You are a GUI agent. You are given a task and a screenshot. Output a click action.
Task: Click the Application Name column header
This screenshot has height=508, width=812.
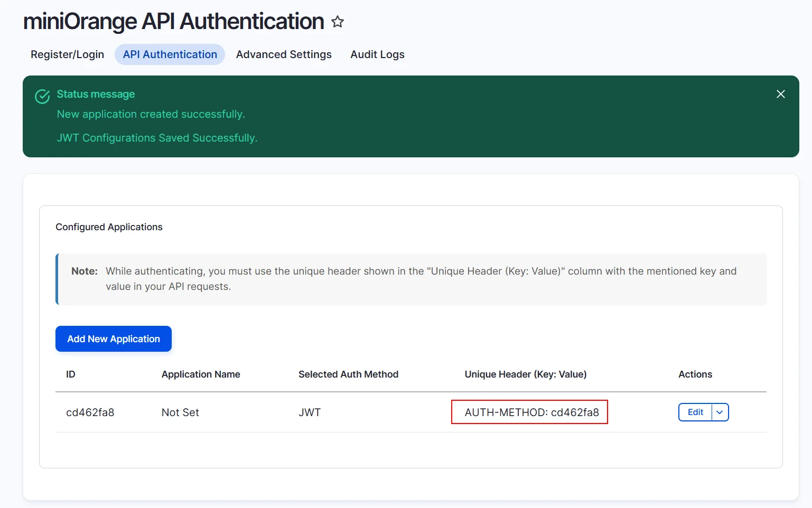click(201, 374)
